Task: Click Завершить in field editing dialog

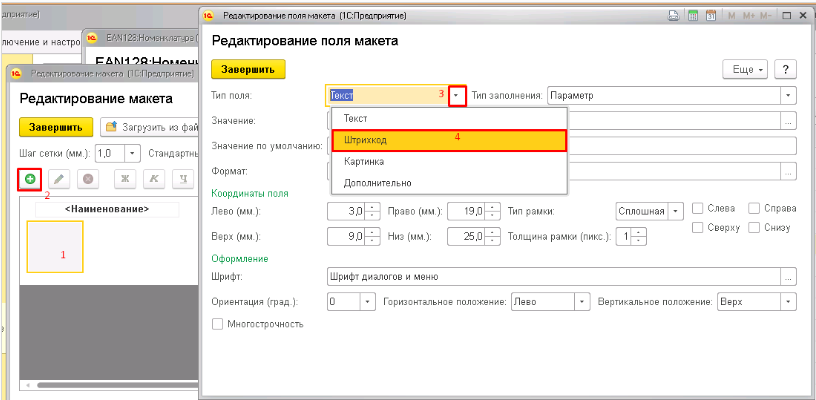Action: 248,69
